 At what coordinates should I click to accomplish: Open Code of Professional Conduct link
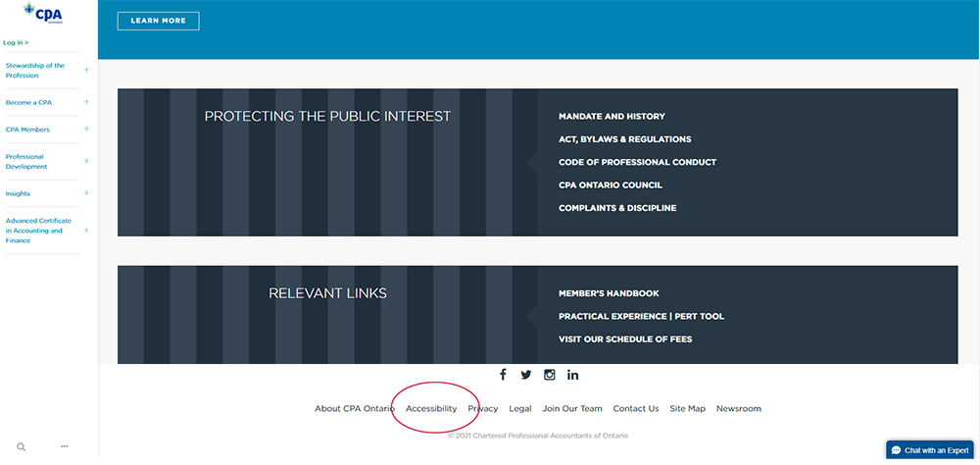pyautogui.click(x=638, y=162)
